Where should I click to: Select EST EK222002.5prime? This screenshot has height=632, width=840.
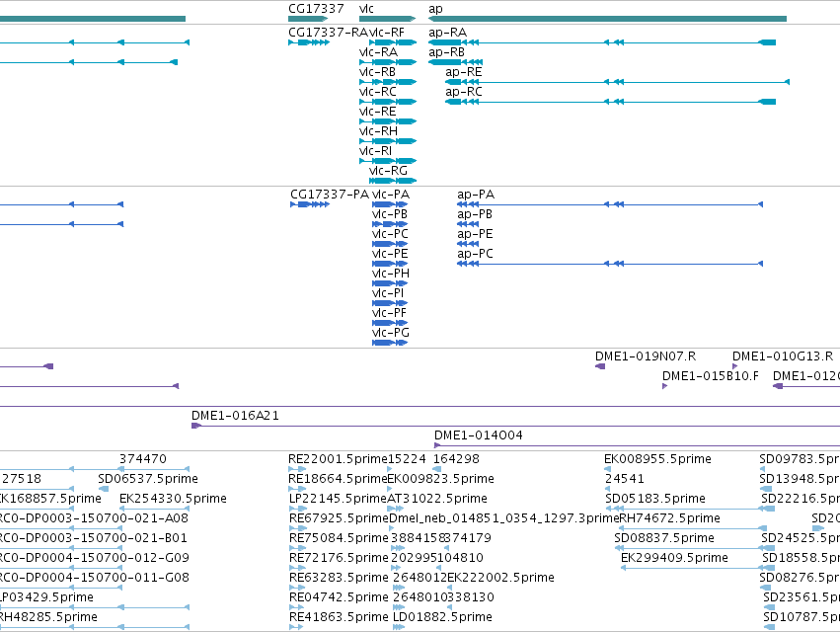(500, 578)
